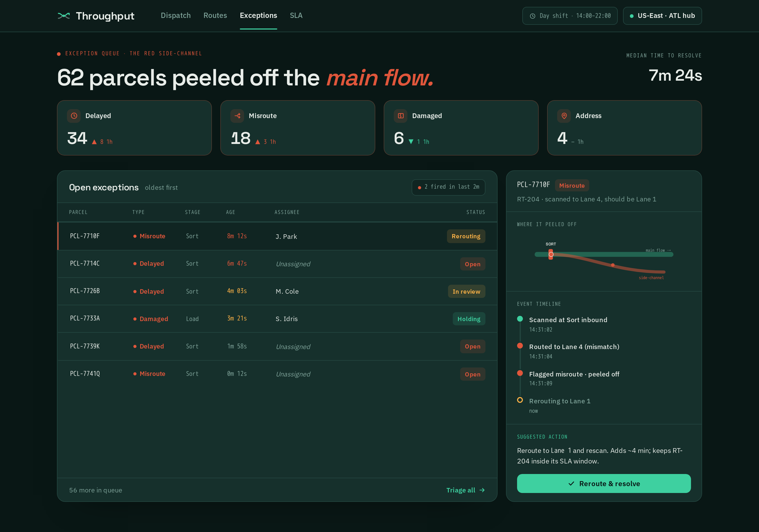Click the SORT marker on flow diagram
The image size is (759, 532).
click(551, 254)
